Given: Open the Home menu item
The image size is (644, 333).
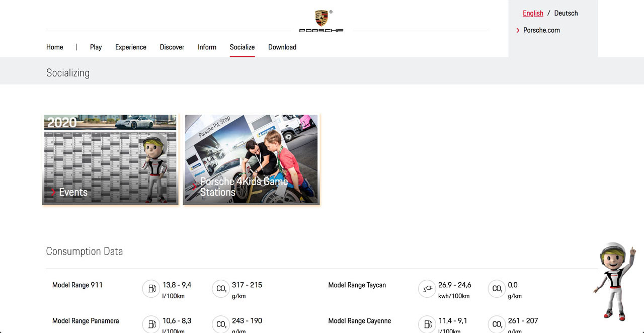Looking at the screenshot, I should pos(55,47).
